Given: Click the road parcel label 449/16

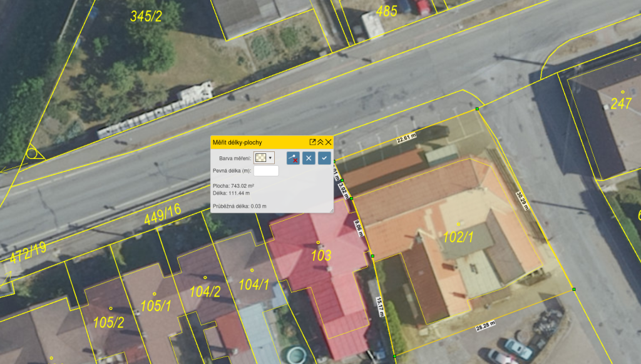Looking at the screenshot, I should [x=163, y=215].
